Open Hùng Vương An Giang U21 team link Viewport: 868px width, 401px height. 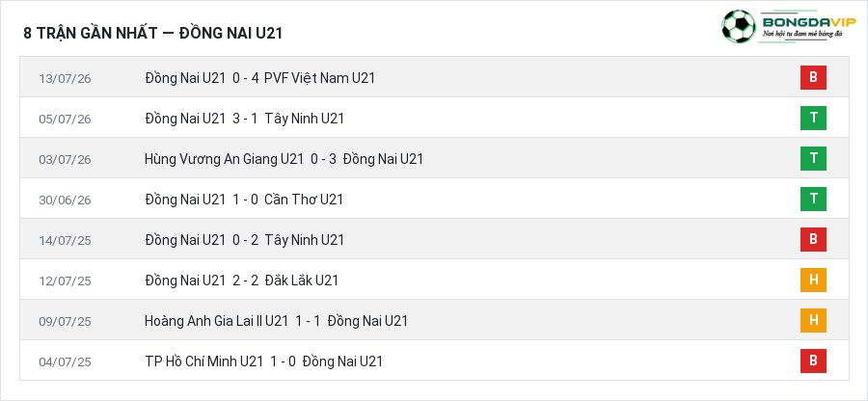[x=224, y=159]
